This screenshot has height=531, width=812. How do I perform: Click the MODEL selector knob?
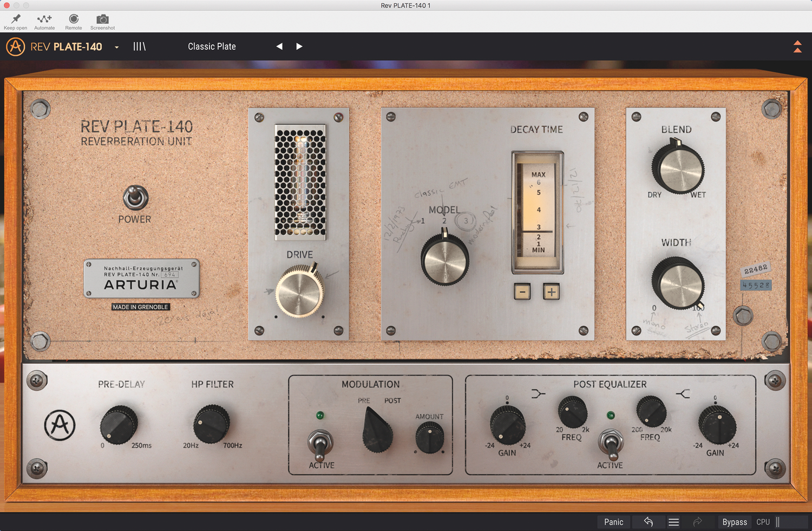point(445,260)
